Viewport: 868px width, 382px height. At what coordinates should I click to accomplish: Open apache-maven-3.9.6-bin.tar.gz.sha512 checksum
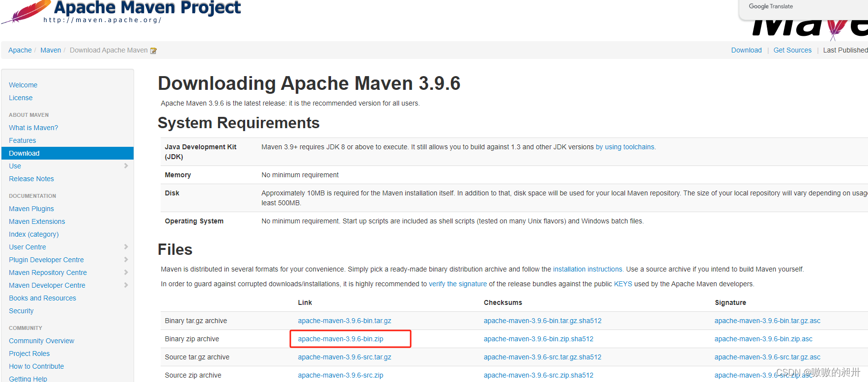[x=542, y=321]
